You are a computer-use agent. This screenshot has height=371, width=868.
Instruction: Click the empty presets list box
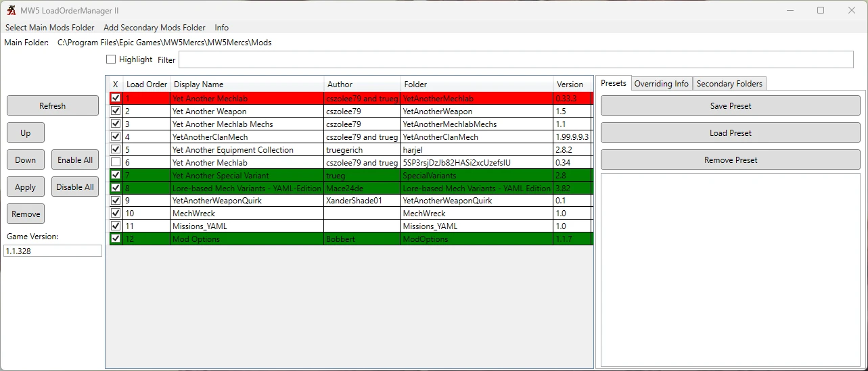tap(731, 270)
